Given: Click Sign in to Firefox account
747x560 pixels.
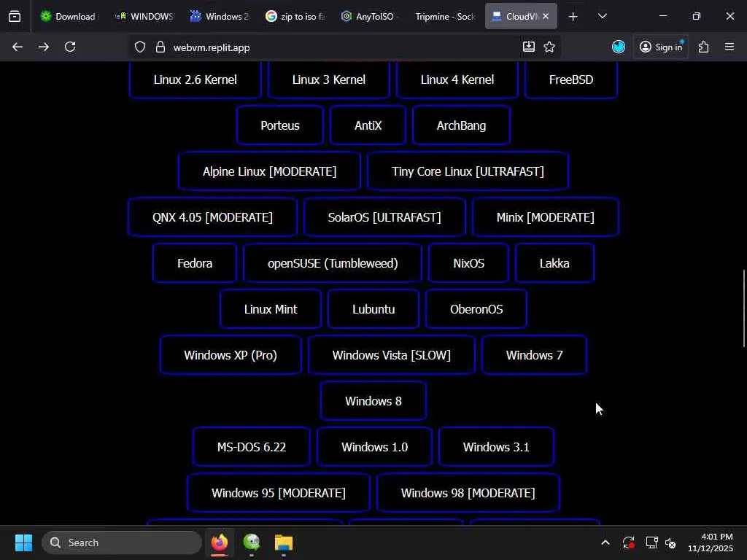Looking at the screenshot, I should (661, 47).
